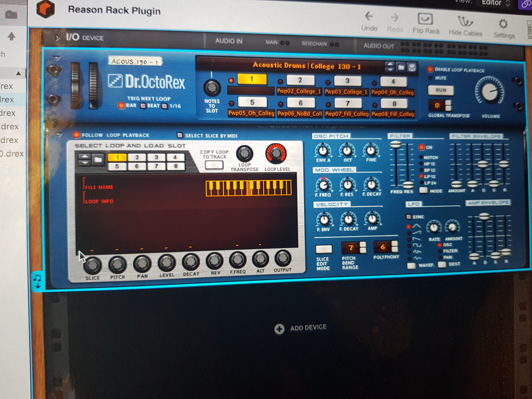Click the Reason Rack Plugin logo icon
Screen dimensions: 532x399
coord(46,8)
